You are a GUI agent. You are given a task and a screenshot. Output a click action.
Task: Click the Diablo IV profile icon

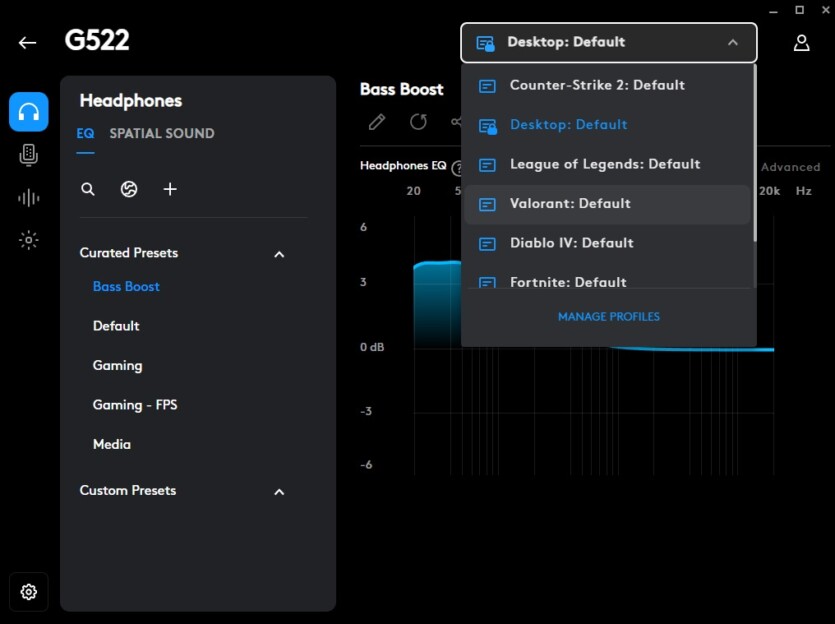487,244
